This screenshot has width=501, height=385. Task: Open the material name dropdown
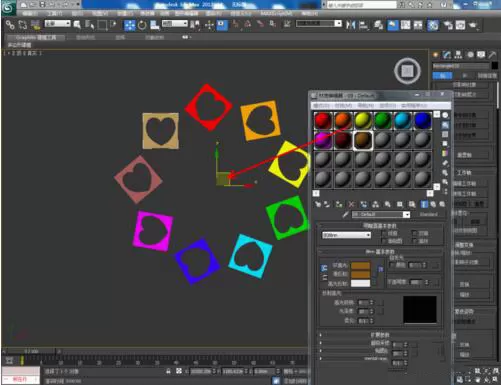point(381,214)
